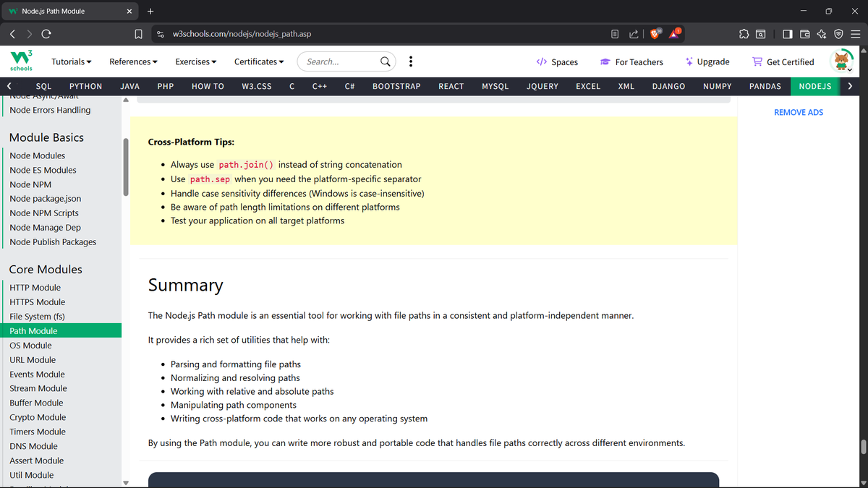Select PYTHON in topic bar

(85, 86)
